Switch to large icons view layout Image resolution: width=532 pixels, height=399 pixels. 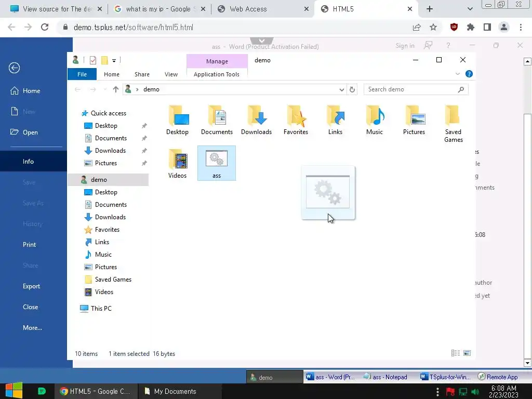[467, 353]
